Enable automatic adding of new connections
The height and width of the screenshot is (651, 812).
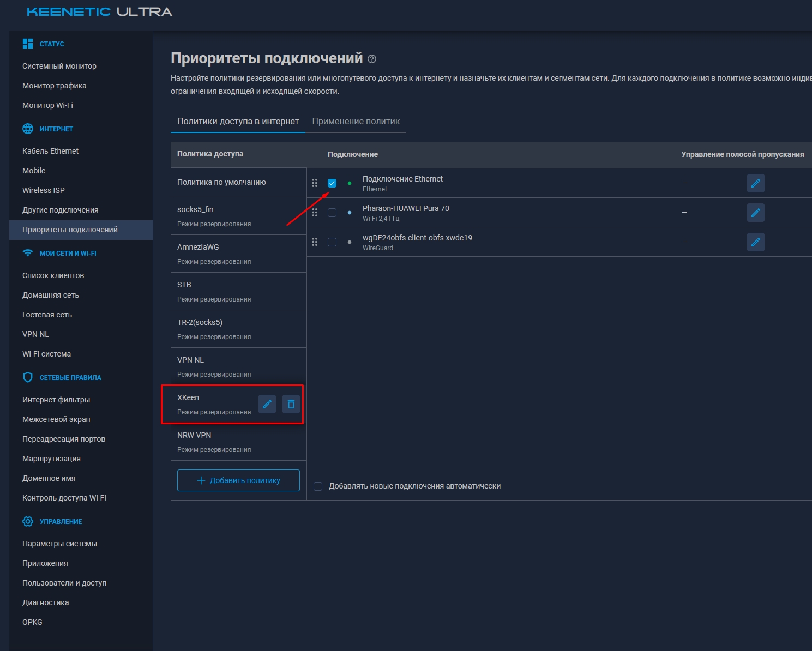coord(318,485)
